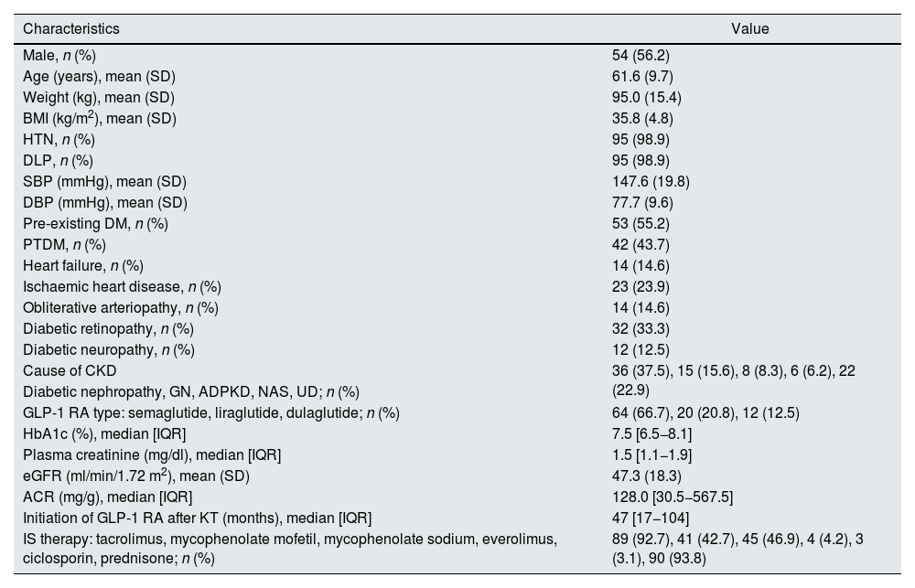Click the Characteristics column header

(x=71, y=28)
